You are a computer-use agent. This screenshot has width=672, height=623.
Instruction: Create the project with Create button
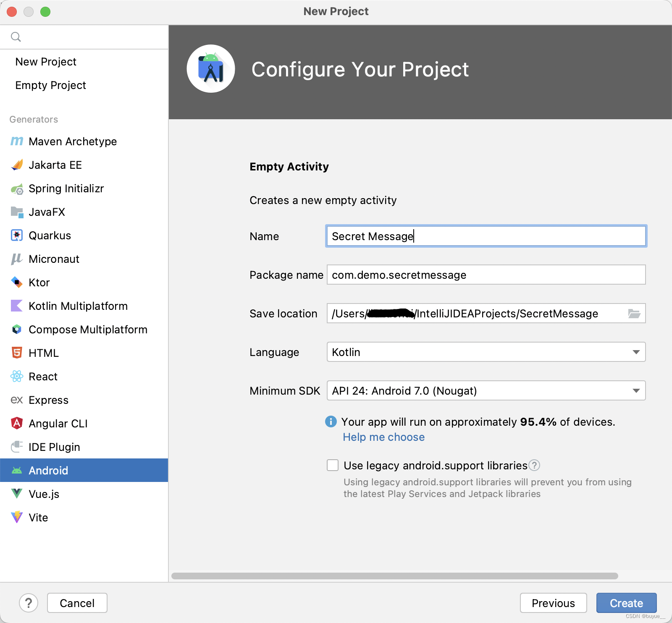[626, 603]
